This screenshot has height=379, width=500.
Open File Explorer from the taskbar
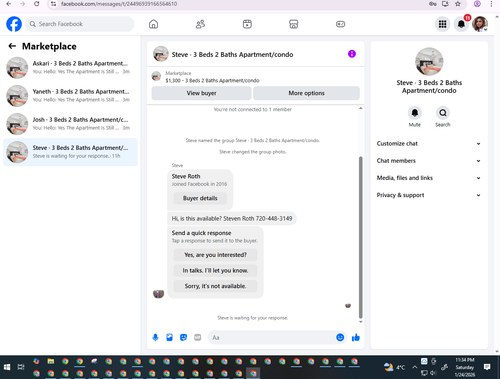tap(51, 361)
